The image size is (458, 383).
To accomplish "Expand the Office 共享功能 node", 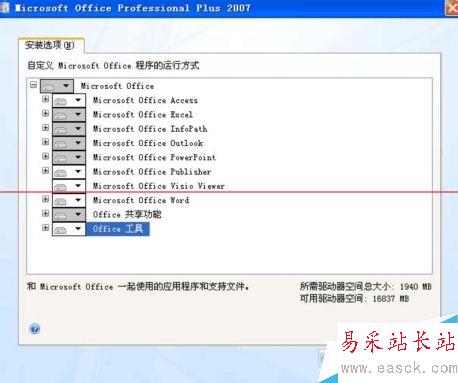I will 46,213.
